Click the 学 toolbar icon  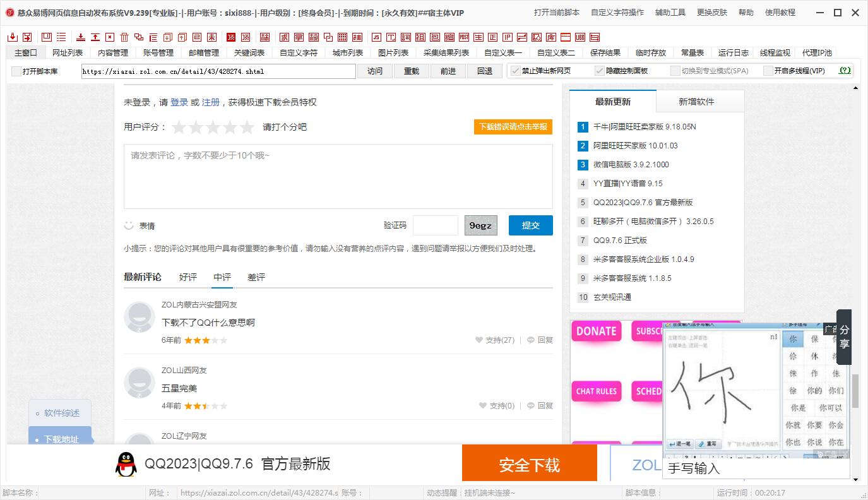[x=299, y=37]
